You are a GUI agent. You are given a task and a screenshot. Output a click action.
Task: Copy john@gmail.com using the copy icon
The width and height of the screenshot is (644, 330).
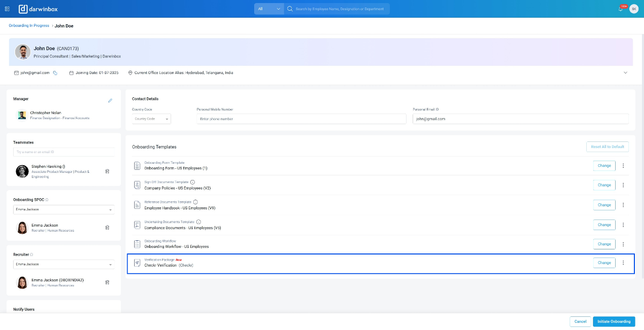coord(55,73)
